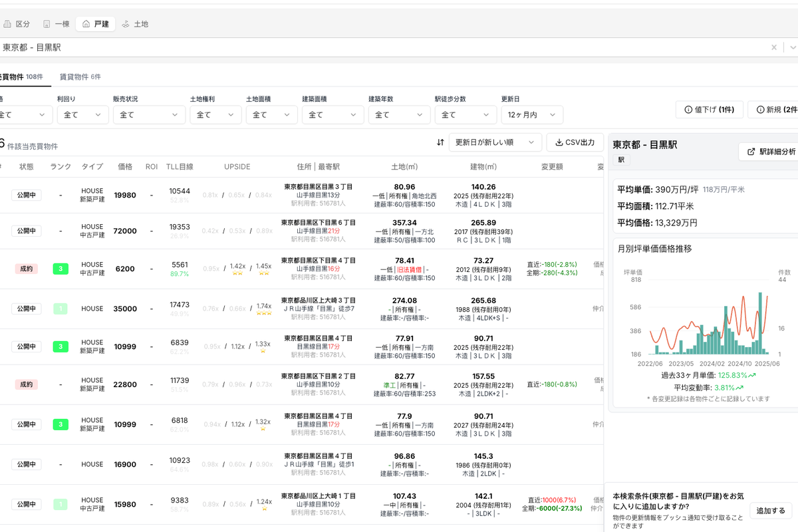Open the 建築年数 filter dropdown
This screenshot has width=798, height=532.
(x=399, y=114)
